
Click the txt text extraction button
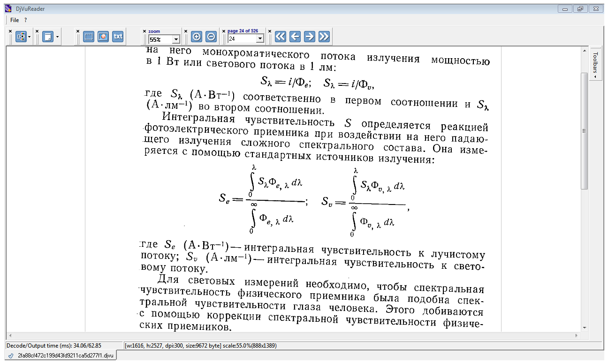point(118,37)
